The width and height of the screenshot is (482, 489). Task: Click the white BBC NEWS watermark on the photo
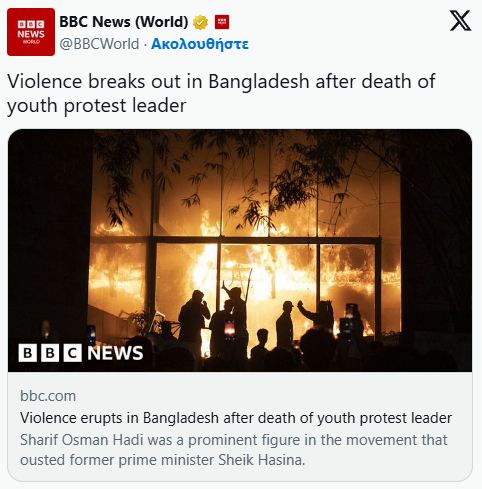point(81,353)
